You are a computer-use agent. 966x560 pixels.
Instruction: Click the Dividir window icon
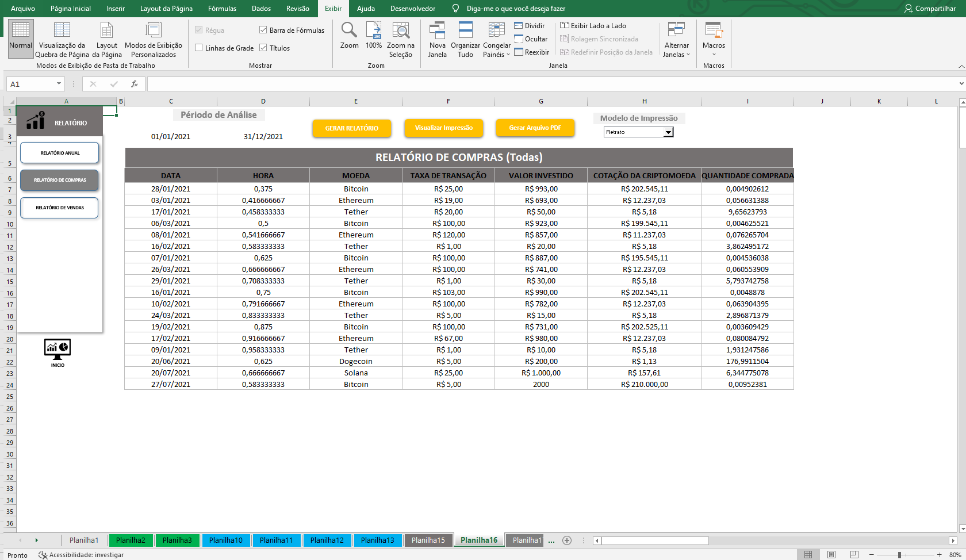point(518,26)
